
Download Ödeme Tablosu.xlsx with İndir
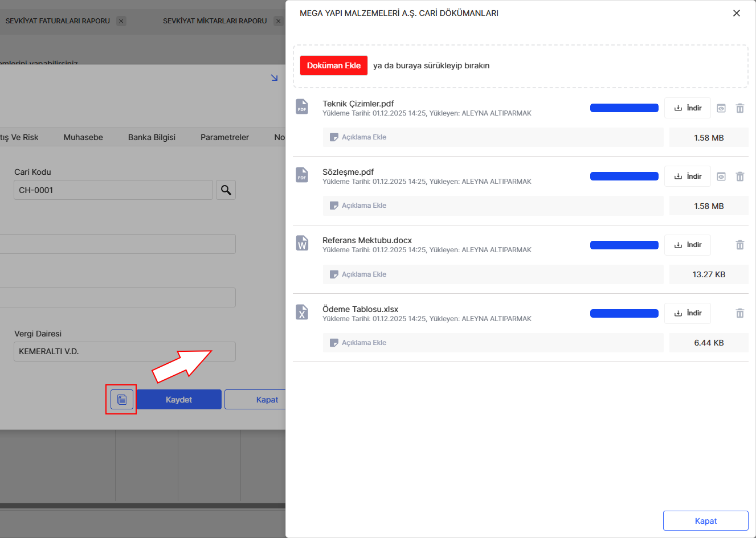tap(687, 313)
